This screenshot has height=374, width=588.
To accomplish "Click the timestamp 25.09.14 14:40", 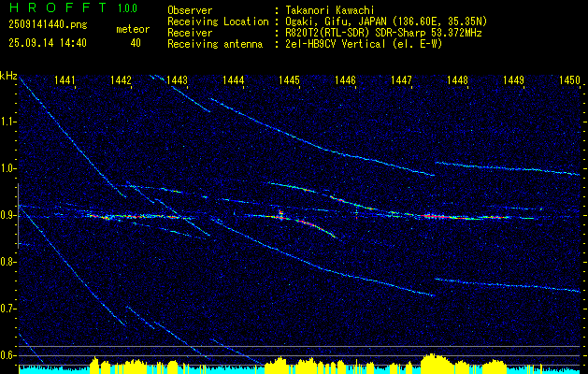I will coord(48,43).
